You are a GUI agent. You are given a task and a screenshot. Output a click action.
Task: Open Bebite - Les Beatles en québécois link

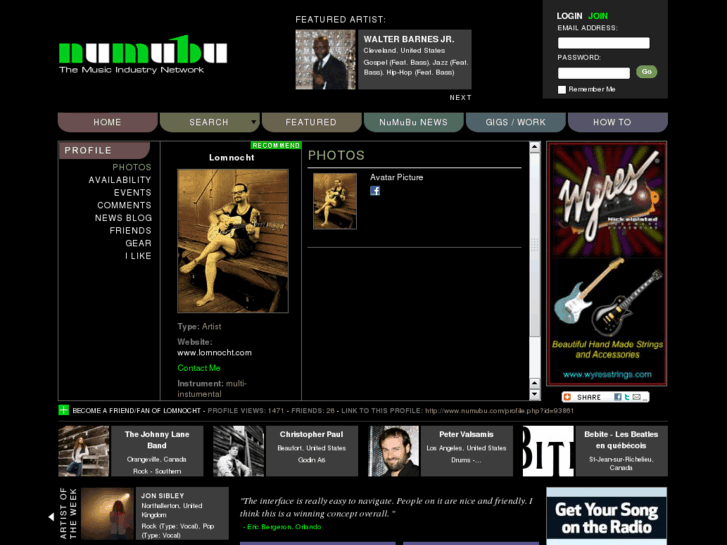[621, 440]
